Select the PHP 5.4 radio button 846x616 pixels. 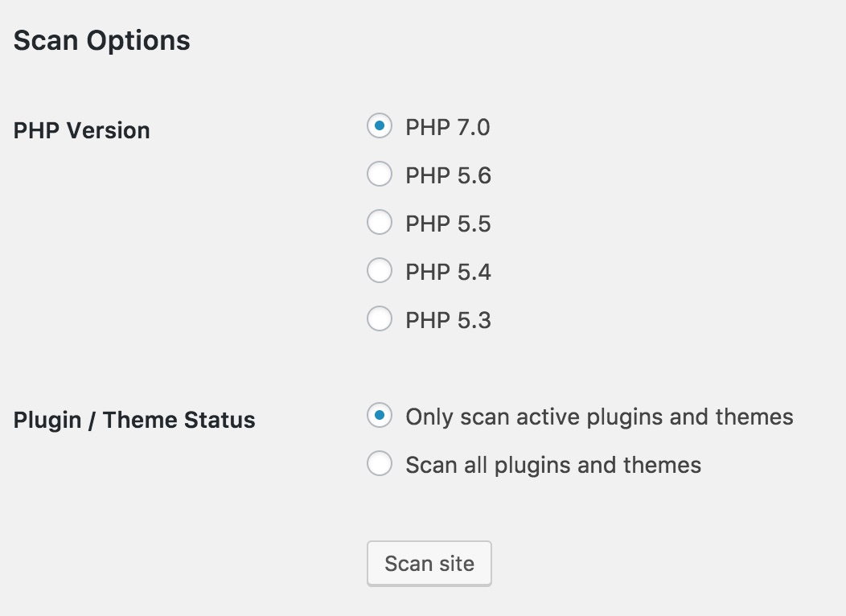(379, 271)
